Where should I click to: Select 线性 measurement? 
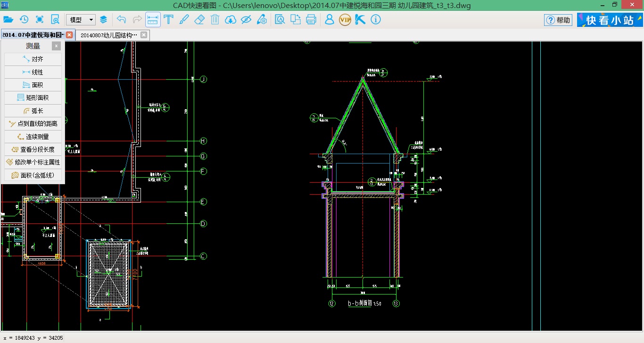(x=33, y=72)
